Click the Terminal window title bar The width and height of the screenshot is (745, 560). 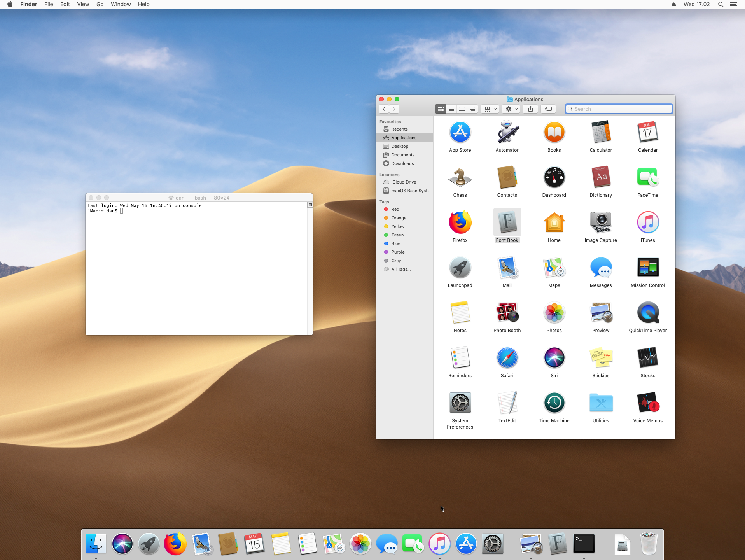tap(199, 198)
